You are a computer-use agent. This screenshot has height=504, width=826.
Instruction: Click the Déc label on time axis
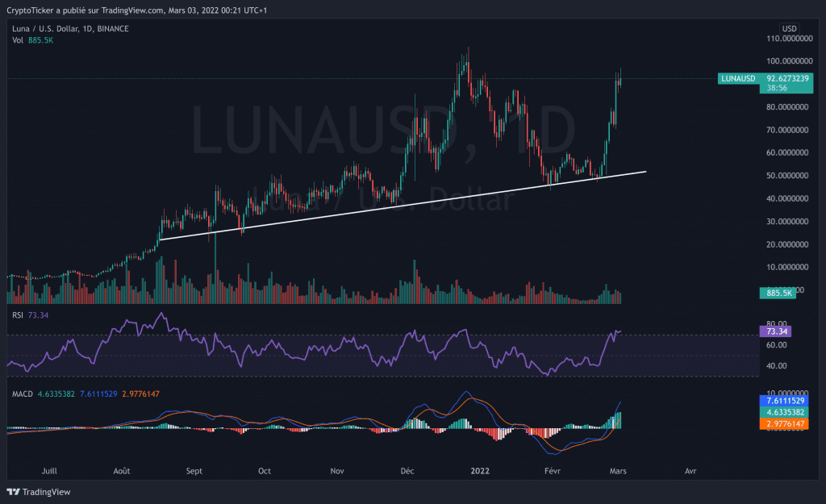(408, 469)
